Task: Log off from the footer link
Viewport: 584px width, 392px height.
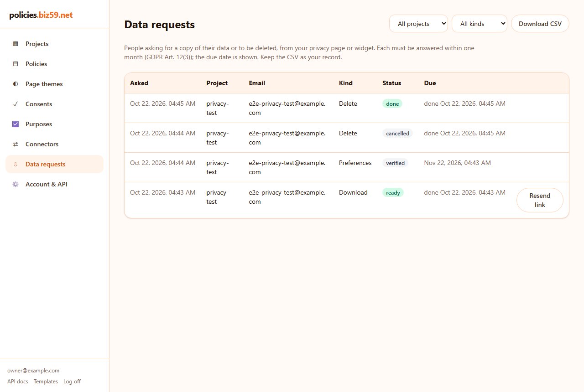Action: (x=72, y=382)
